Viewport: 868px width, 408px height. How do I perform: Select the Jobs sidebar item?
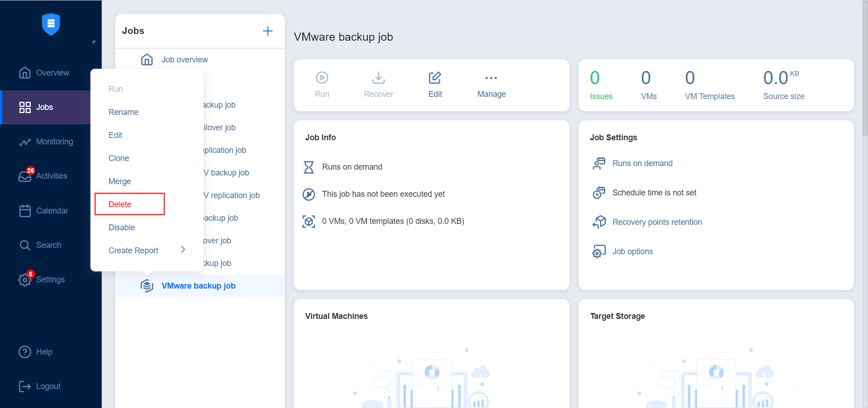[45, 107]
